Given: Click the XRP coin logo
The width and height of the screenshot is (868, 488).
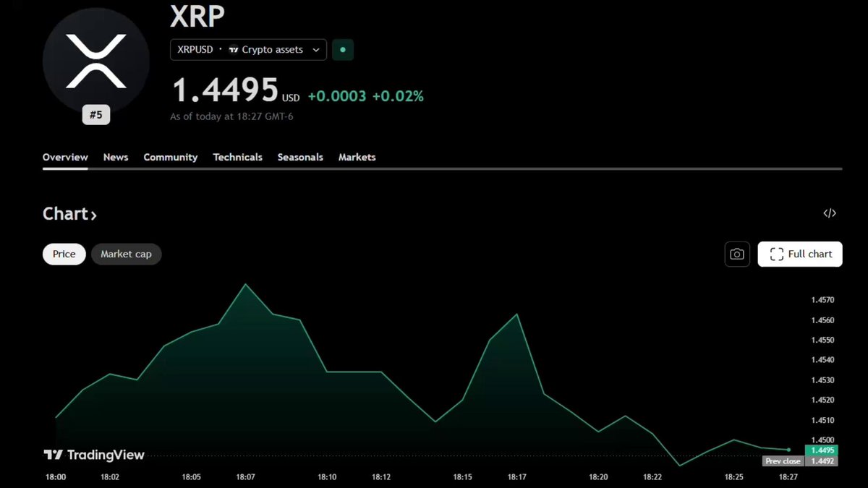Looking at the screenshot, I should pos(96,62).
